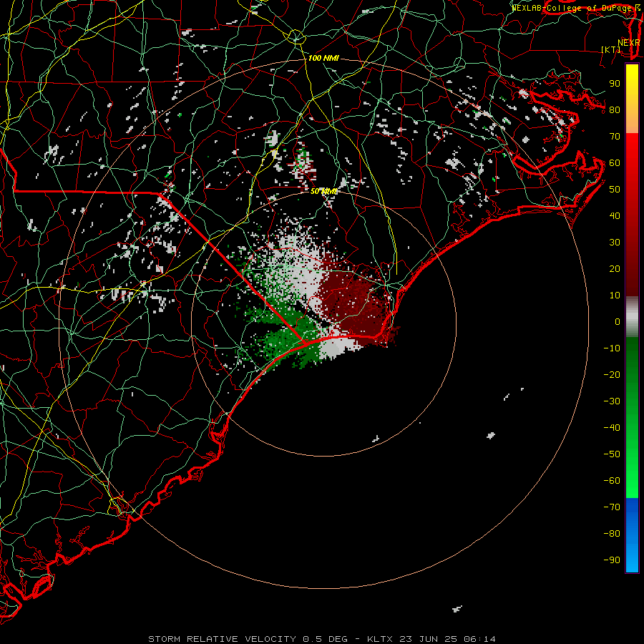Click the -90 value on the velocity scale
Viewport: 644px width, 644px height.
tap(612, 560)
